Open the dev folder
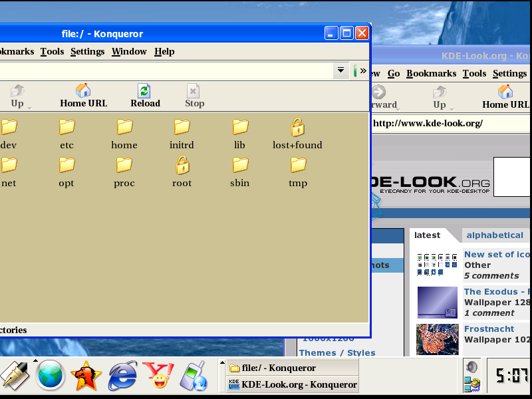This screenshot has height=399, width=532. point(9,134)
